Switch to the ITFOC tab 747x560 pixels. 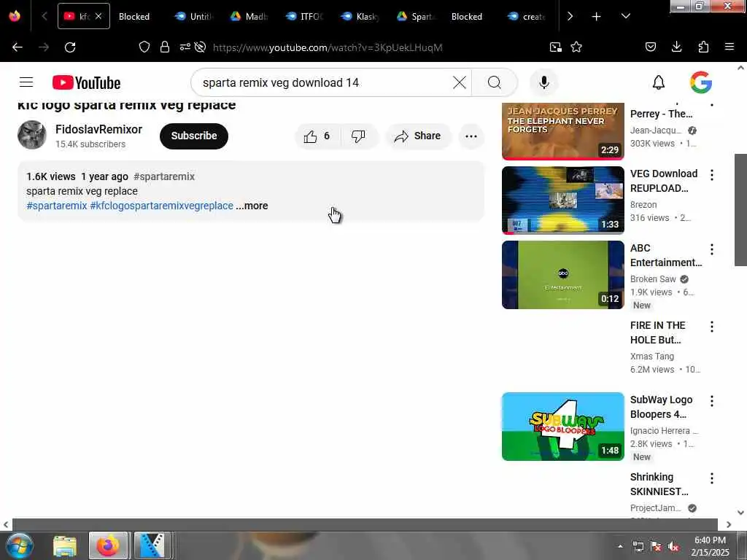click(304, 17)
